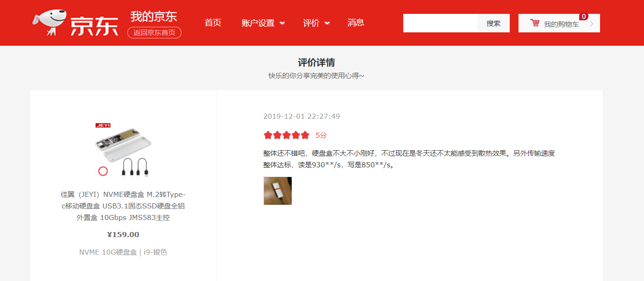The height and width of the screenshot is (281, 644).
Task: Open the 消息 menu item
Action: [x=356, y=23]
